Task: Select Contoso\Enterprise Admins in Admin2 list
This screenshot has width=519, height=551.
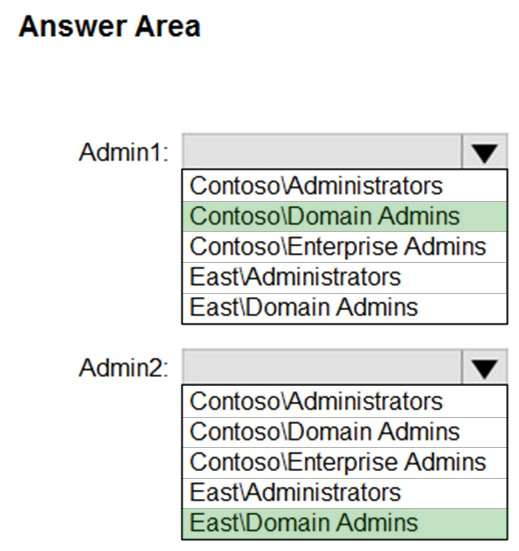Action: pos(345,462)
